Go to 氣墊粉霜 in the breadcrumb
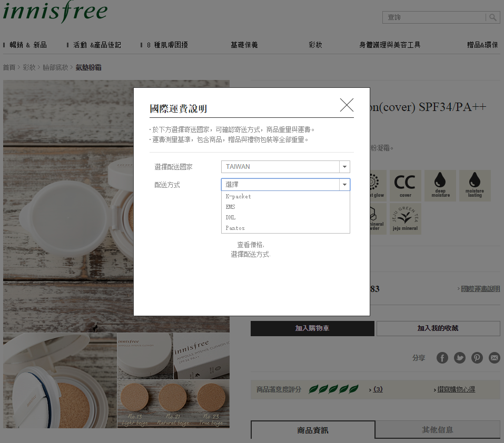Screen dimensions: 504x443 88,67
